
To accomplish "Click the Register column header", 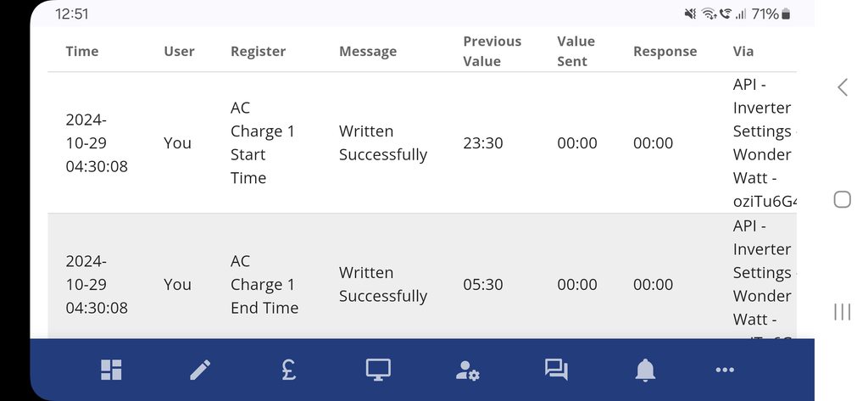I will point(257,52).
